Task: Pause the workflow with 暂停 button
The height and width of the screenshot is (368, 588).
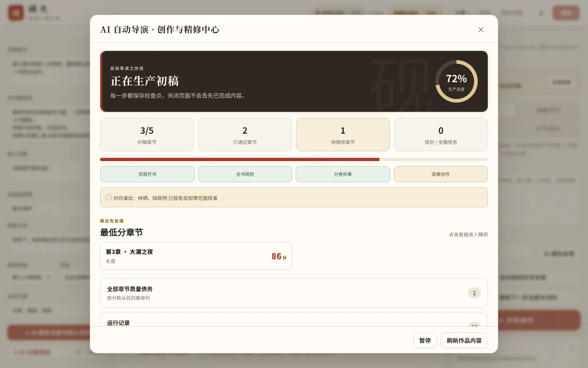Action: click(x=425, y=341)
